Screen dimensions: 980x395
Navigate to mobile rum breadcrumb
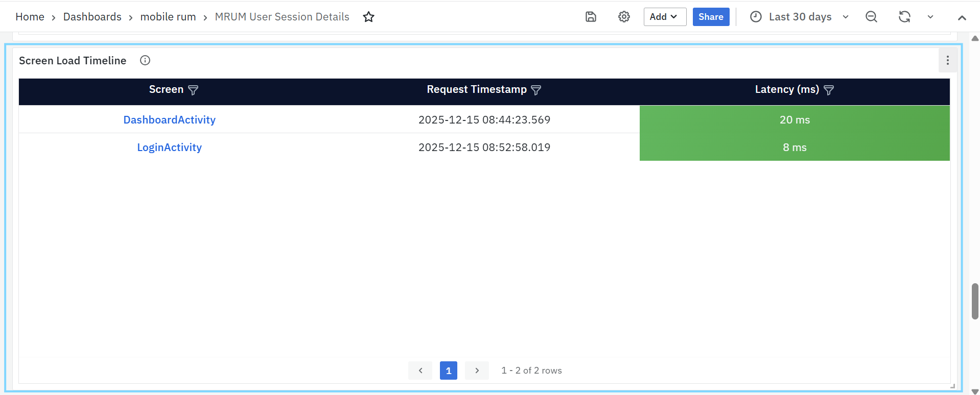click(x=168, y=17)
